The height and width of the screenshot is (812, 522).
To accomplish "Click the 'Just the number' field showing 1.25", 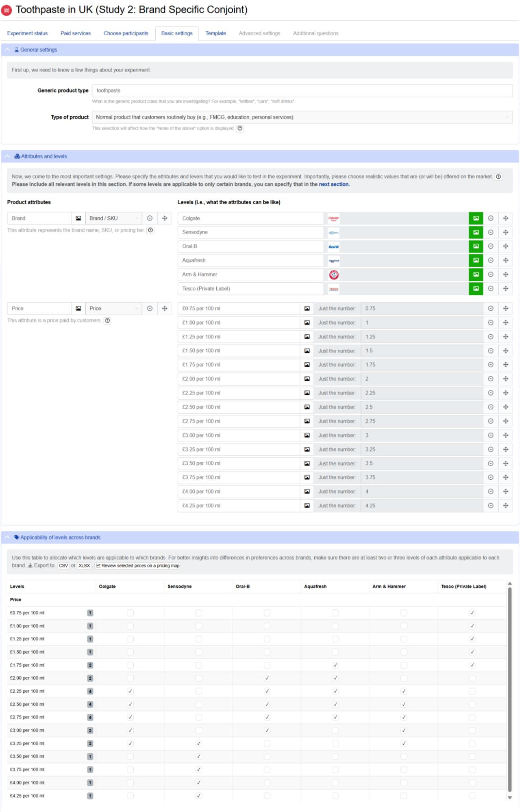I will point(422,337).
